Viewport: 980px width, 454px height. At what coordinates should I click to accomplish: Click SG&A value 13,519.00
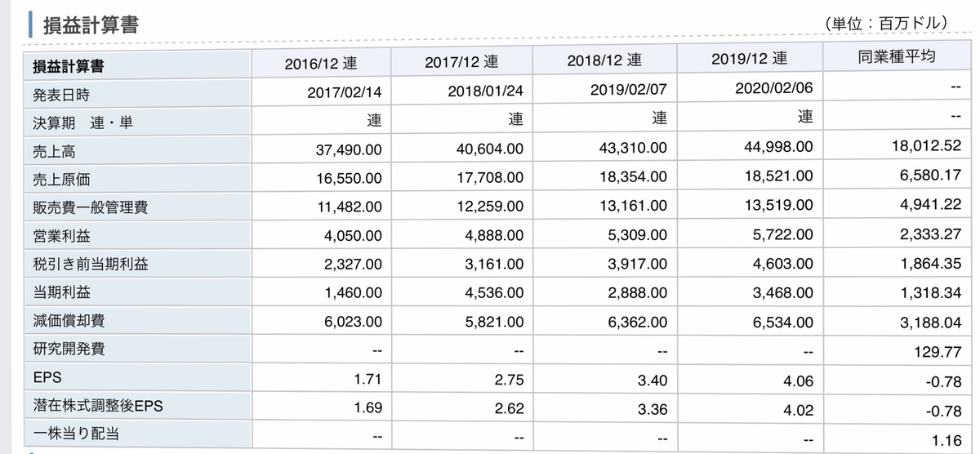coord(779,205)
